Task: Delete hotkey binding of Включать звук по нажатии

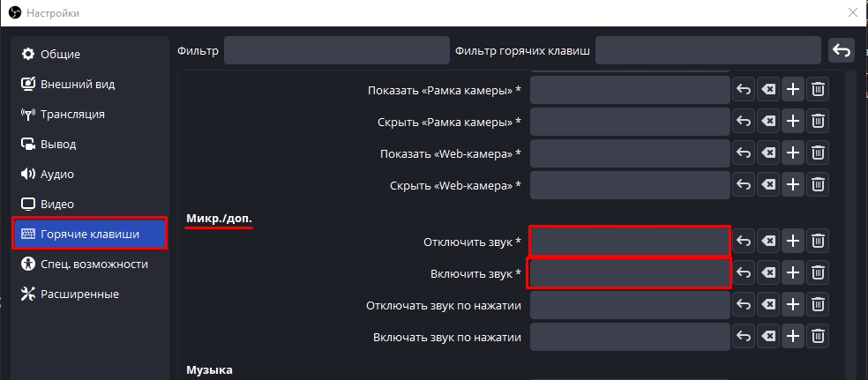Action: pos(818,336)
